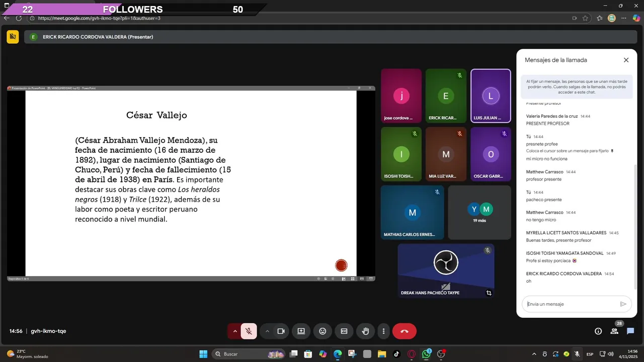Click the Buscar taskbar search box
644x362 pixels.
249,354
